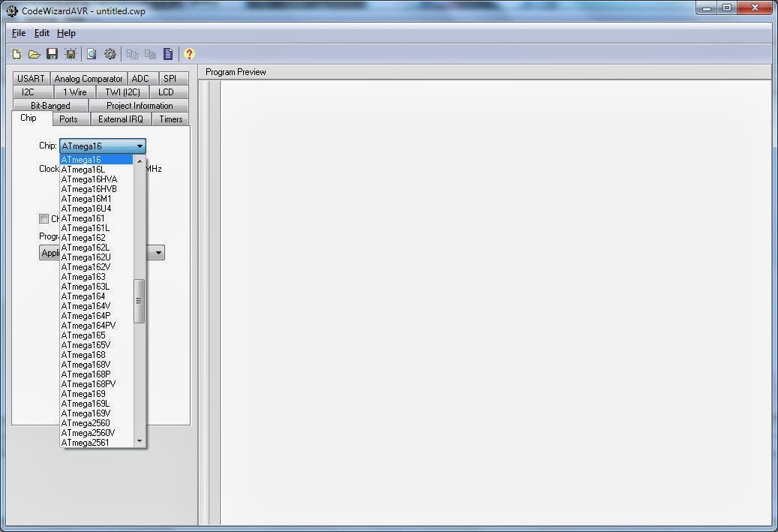Screen dimensions: 778x532
Task: Click the Save As toolbar icon
Action: point(71,54)
